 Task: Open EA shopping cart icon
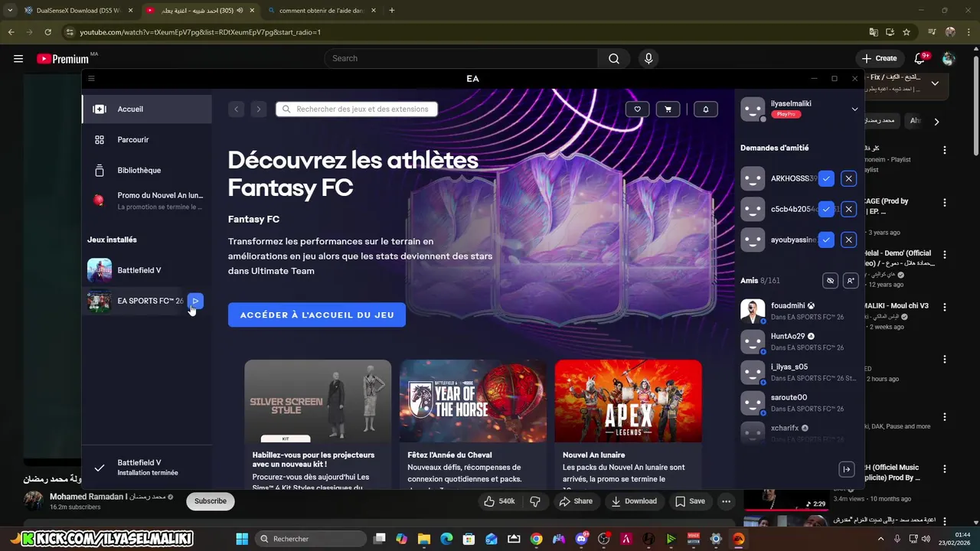tap(668, 109)
